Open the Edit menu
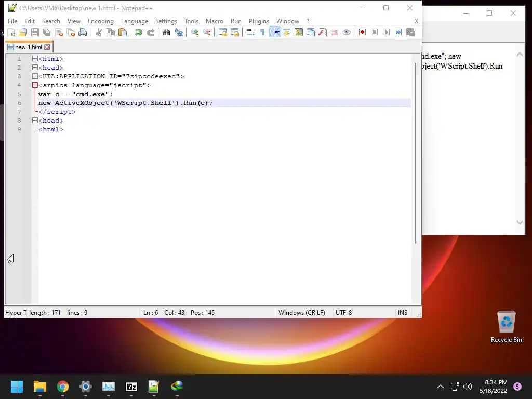 30,21
